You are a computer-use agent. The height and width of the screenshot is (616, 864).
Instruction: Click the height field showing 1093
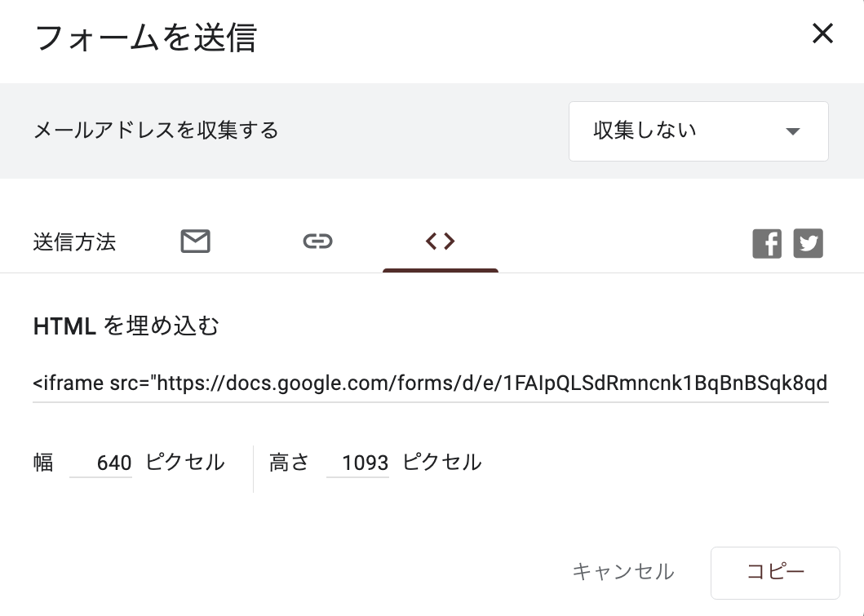click(359, 463)
